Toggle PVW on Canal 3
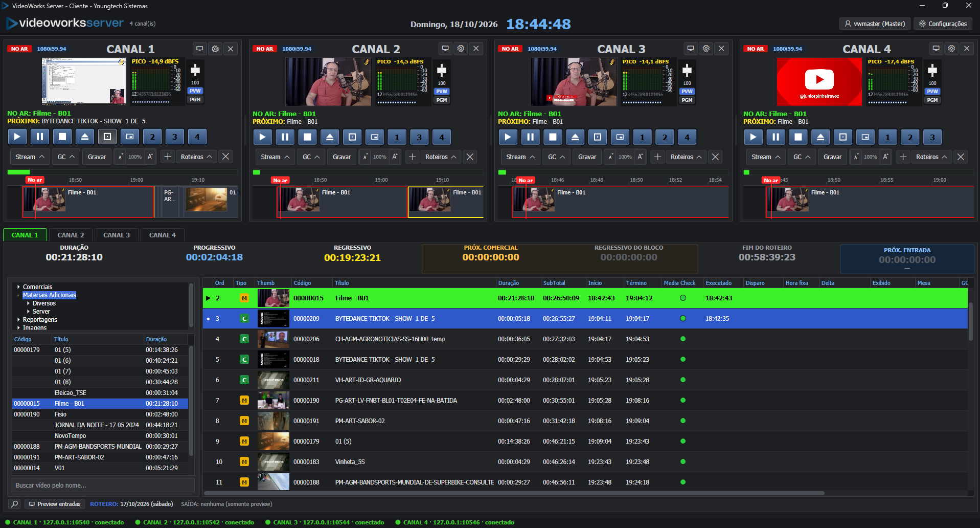The height and width of the screenshot is (528, 980). pos(687,91)
